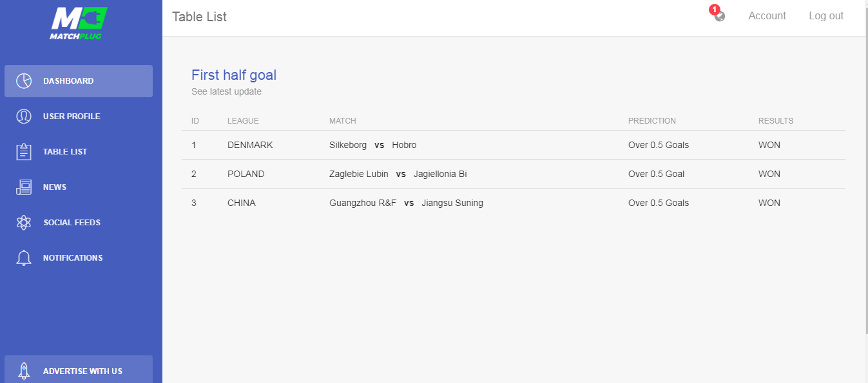Select Social Feeds from the sidebar
The height and width of the screenshot is (383, 868).
[79, 223]
